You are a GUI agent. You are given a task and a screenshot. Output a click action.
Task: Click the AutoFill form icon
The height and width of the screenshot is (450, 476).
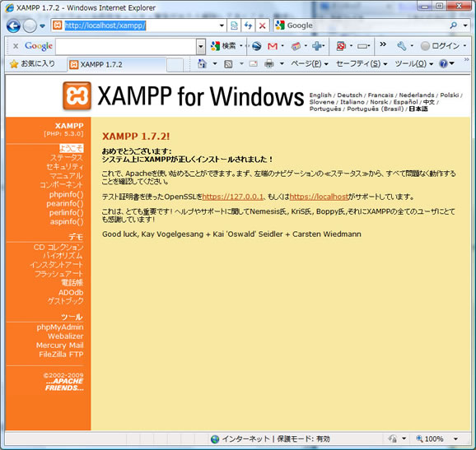362,46
